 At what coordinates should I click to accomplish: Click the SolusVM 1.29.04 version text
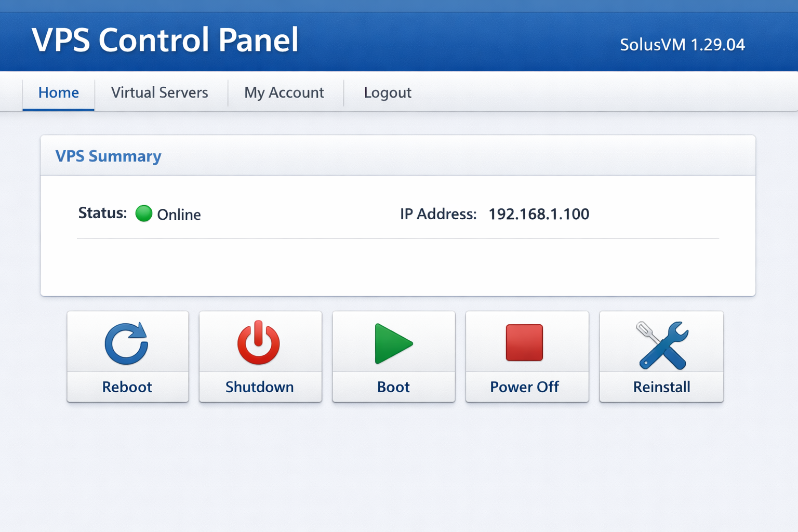coord(682,45)
